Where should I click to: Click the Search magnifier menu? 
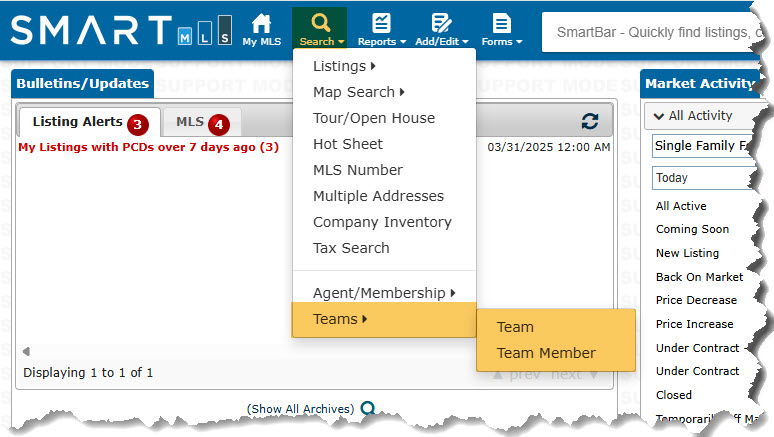tap(321, 29)
